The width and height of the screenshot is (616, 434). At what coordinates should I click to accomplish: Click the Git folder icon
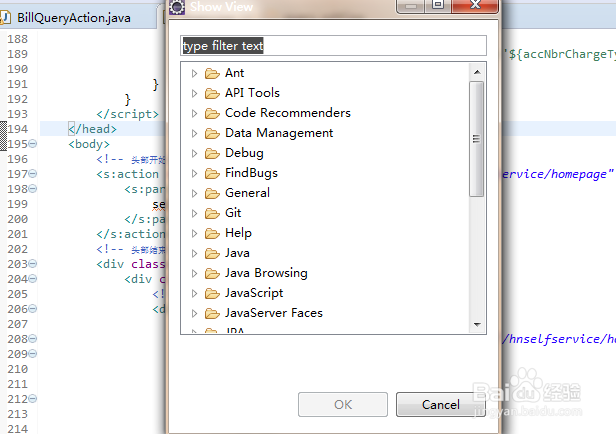coord(212,213)
